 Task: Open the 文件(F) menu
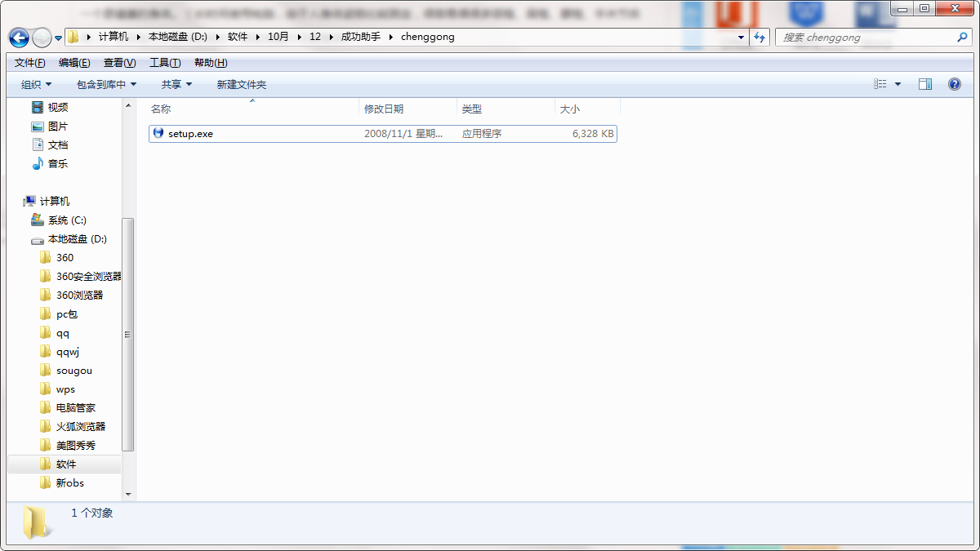(x=30, y=63)
